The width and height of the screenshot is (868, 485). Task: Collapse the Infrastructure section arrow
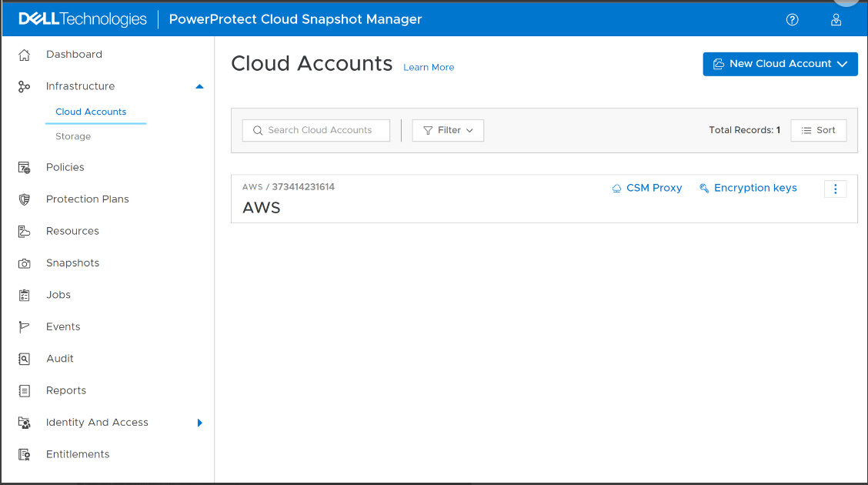pos(200,86)
